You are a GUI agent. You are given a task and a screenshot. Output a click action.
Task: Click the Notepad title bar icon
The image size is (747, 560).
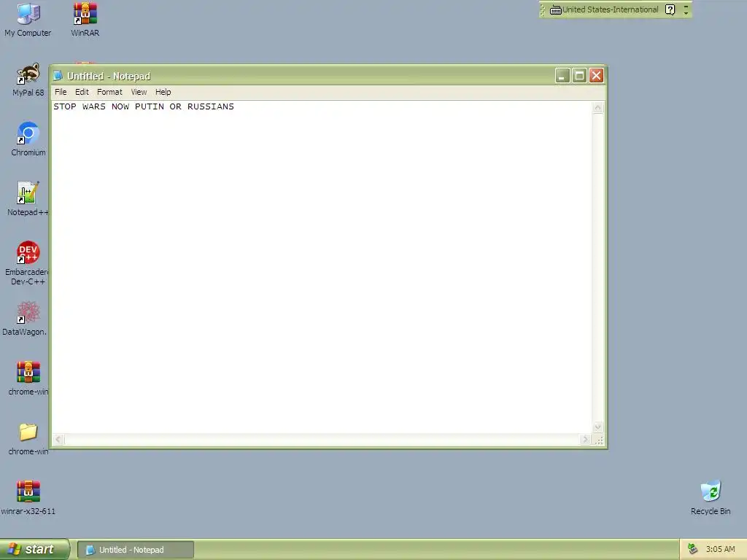pyautogui.click(x=58, y=76)
